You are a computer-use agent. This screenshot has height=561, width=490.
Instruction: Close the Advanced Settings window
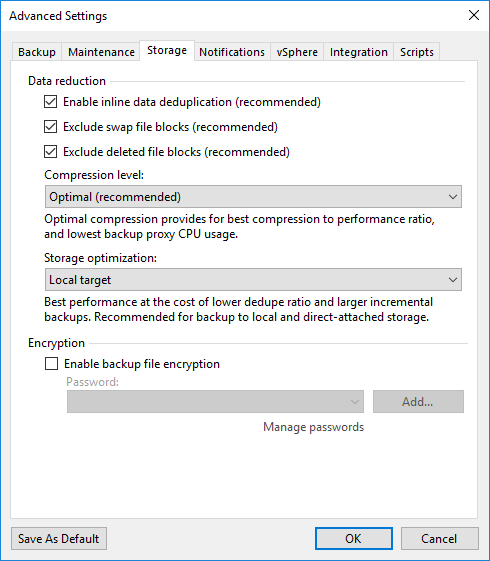[474, 15]
